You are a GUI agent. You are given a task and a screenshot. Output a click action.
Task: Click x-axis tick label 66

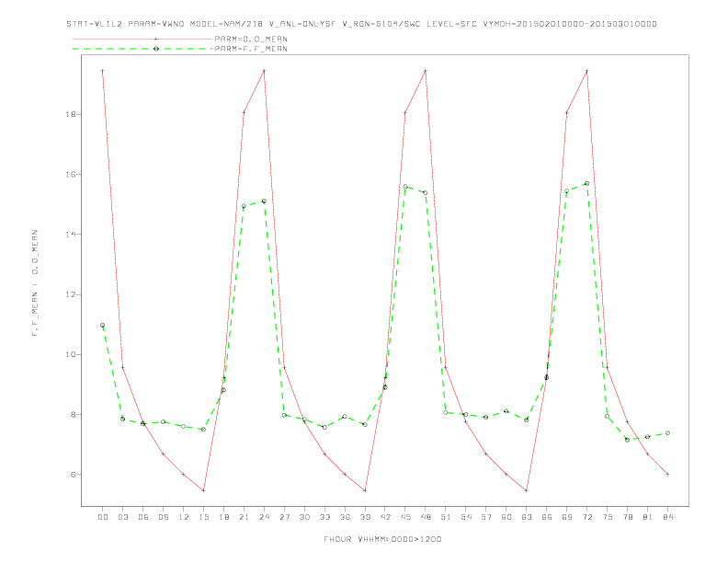547,517
